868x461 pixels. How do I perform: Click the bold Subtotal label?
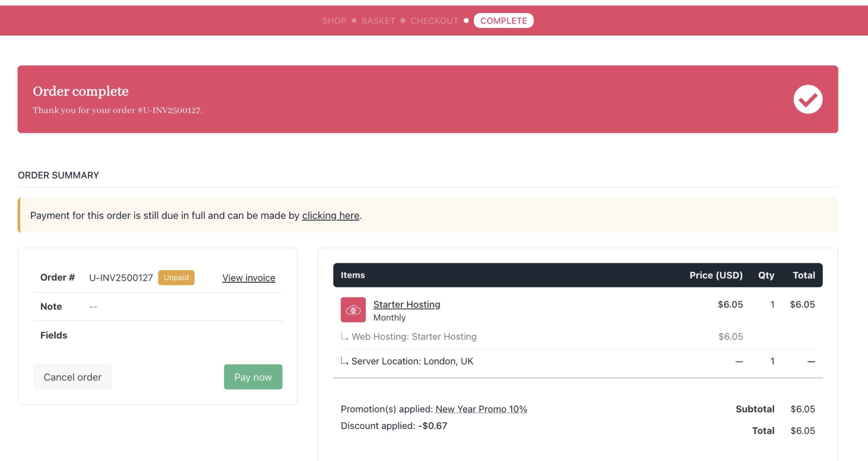tap(755, 409)
